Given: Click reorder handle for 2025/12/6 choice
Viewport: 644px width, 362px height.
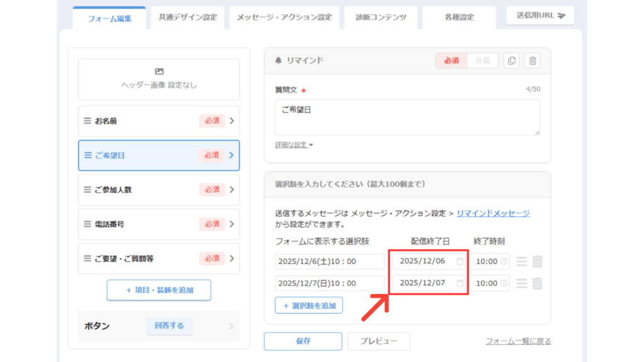Looking at the screenshot, I should click(521, 261).
